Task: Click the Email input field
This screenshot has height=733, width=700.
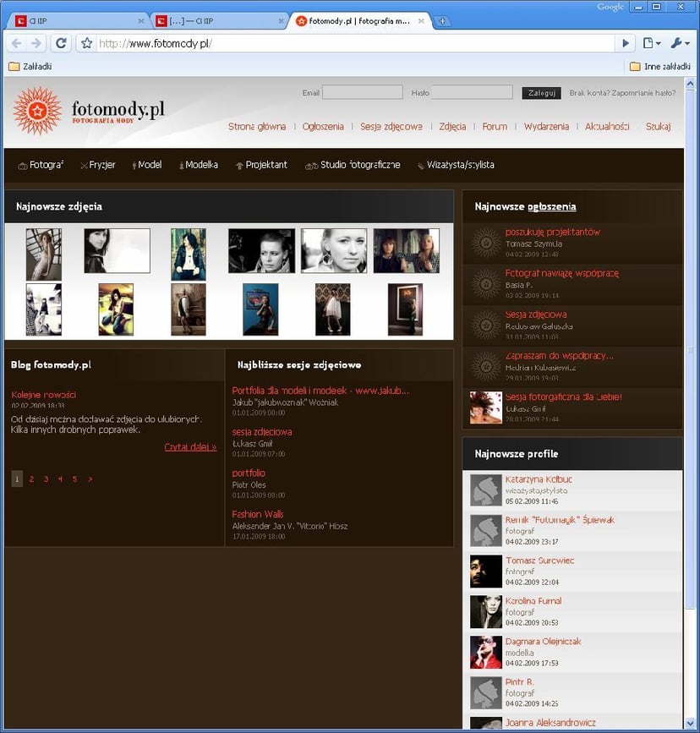Action: [x=362, y=93]
